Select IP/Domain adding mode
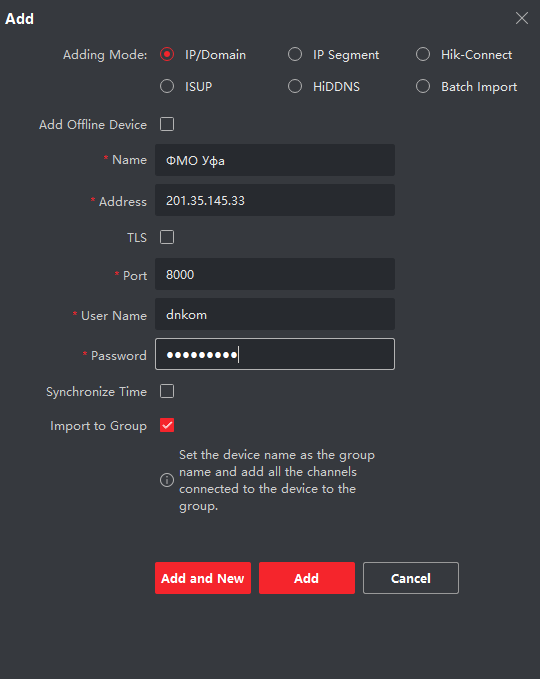The height and width of the screenshot is (679, 540). pos(167,55)
